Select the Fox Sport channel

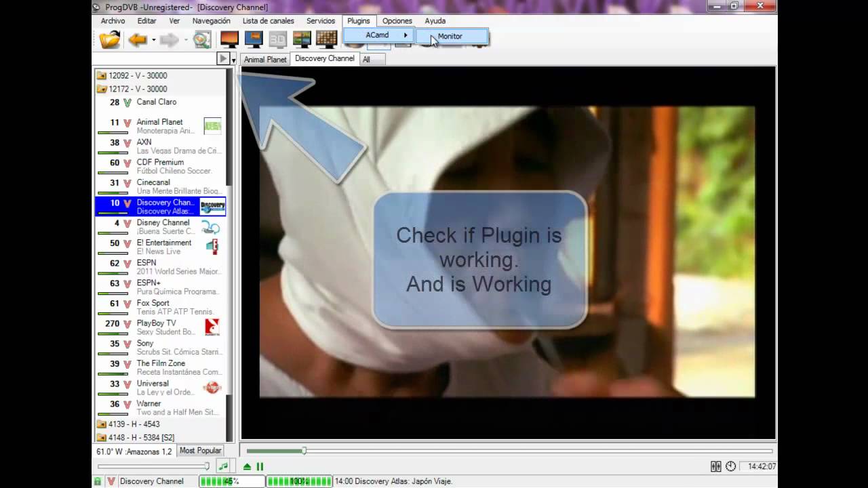pyautogui.click(x=160, y=307)
